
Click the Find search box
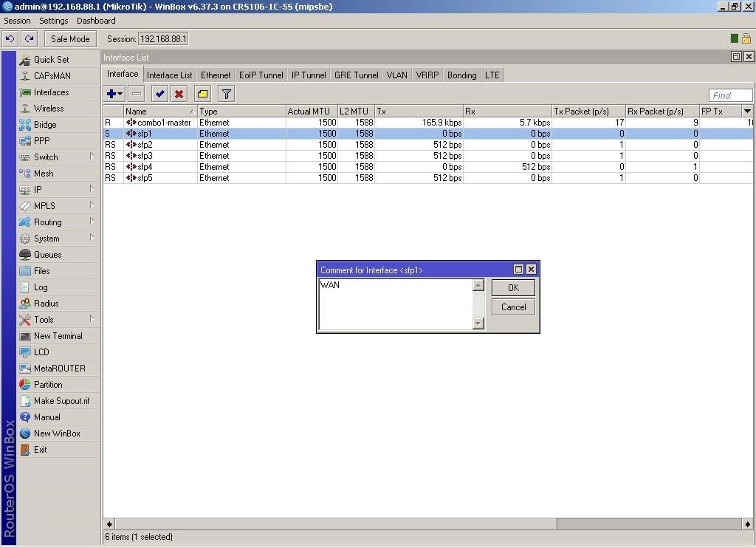click(730, 95)
